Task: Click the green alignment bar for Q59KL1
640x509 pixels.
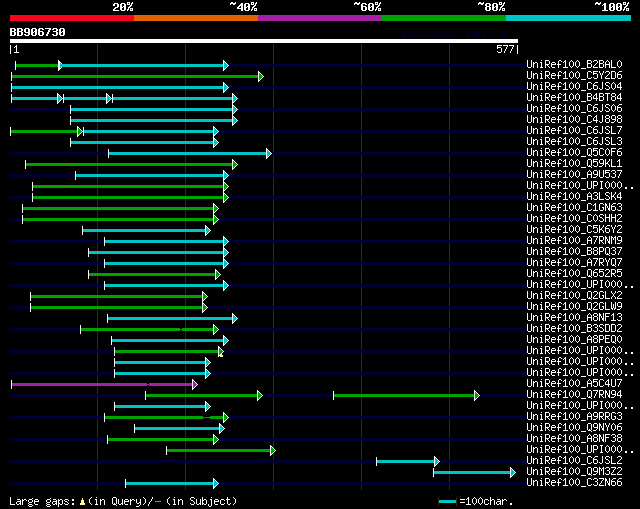Action: pyautogui.click(x=129, y=164)
